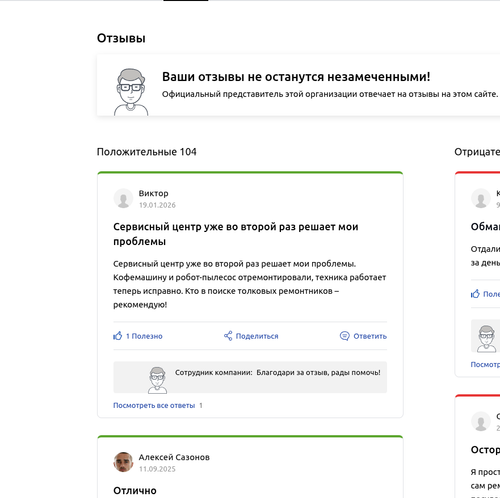
Task: Click the date 11.09.2025
Action: click(157, 469)
